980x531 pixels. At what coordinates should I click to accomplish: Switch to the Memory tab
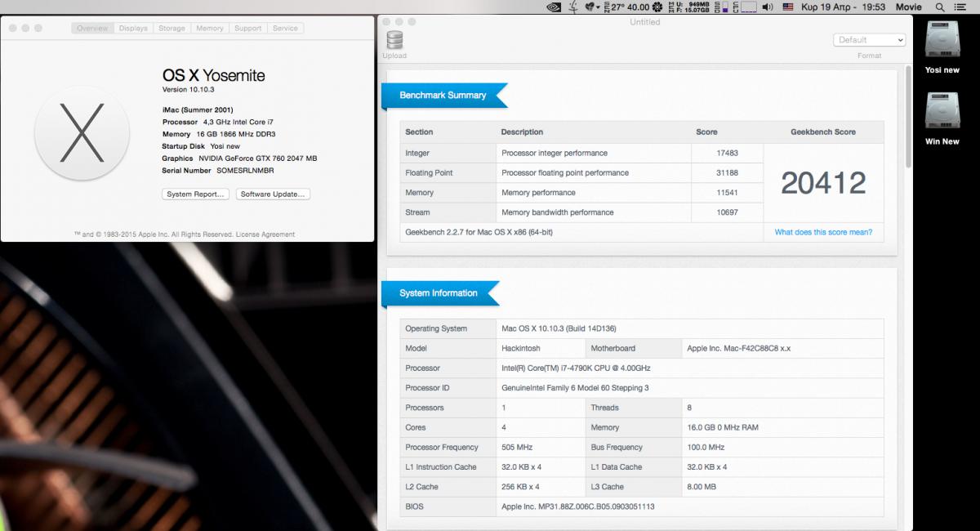point(210,28)
